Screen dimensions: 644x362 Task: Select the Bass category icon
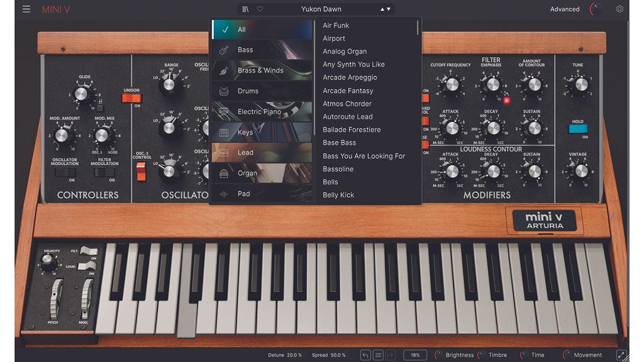225,50
